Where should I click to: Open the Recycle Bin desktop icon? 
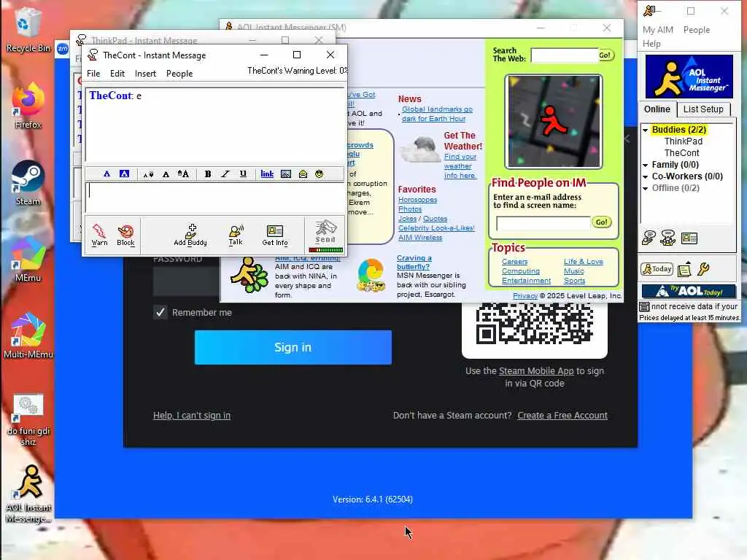28,31
